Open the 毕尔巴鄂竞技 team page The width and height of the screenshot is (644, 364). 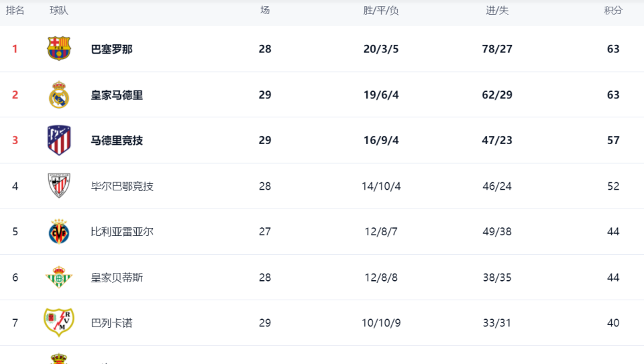click(x=122, y=186)
